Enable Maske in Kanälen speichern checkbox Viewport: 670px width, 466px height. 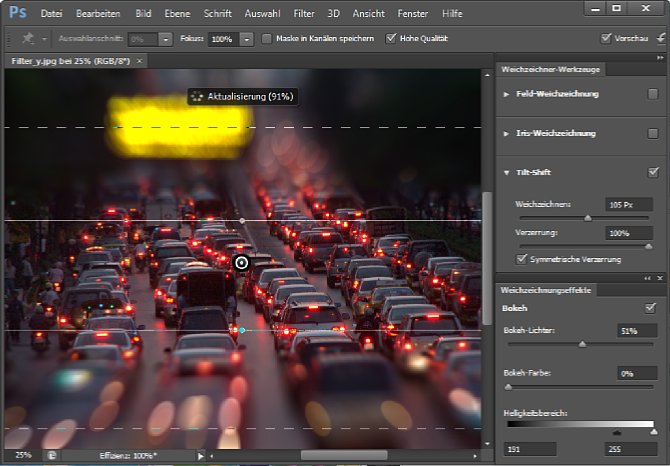(267, 38)
